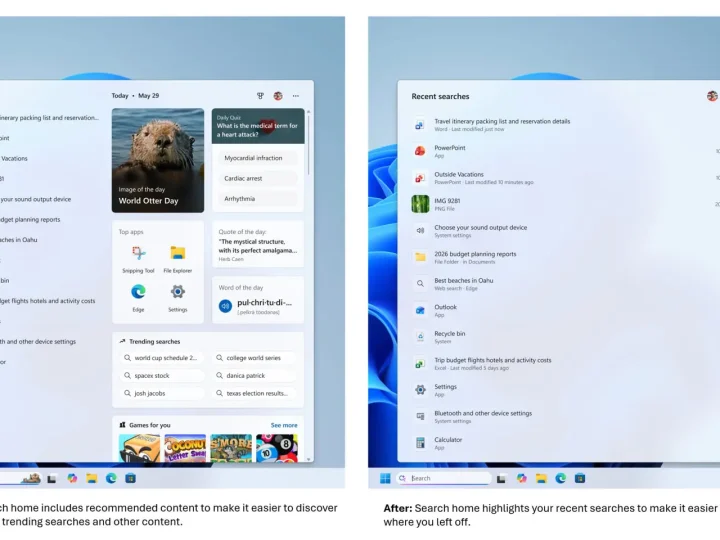Click the Windows Start button on right taskbar

[385, 478]
